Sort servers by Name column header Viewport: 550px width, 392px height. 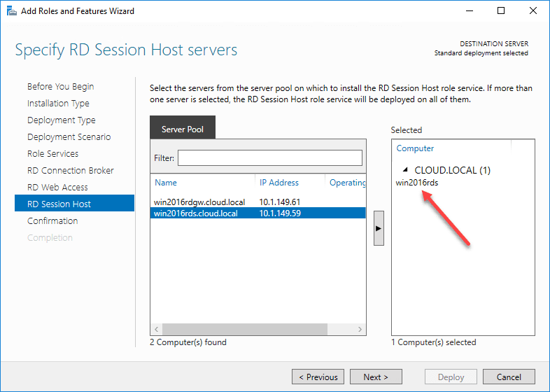[166, 183]
